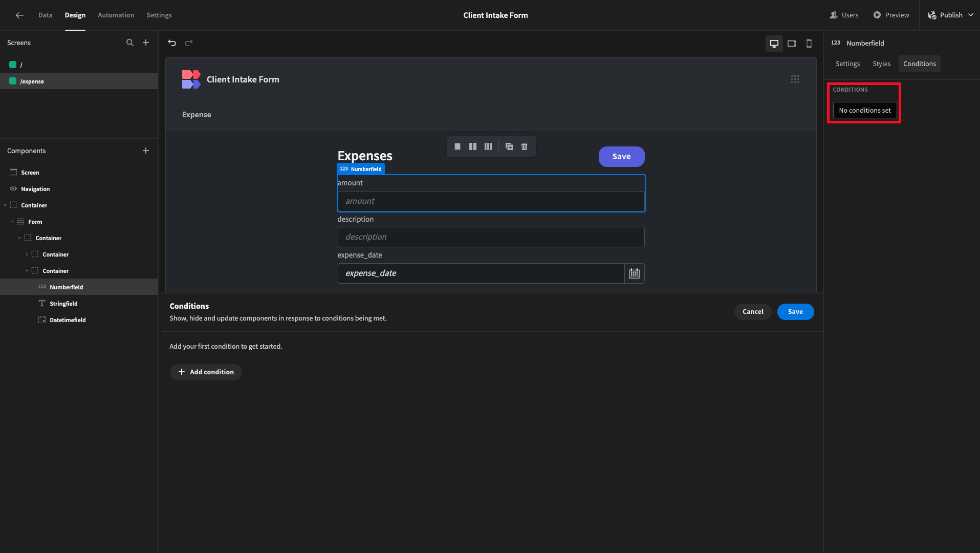Save conditions with the blue Save button

point(795,312)
